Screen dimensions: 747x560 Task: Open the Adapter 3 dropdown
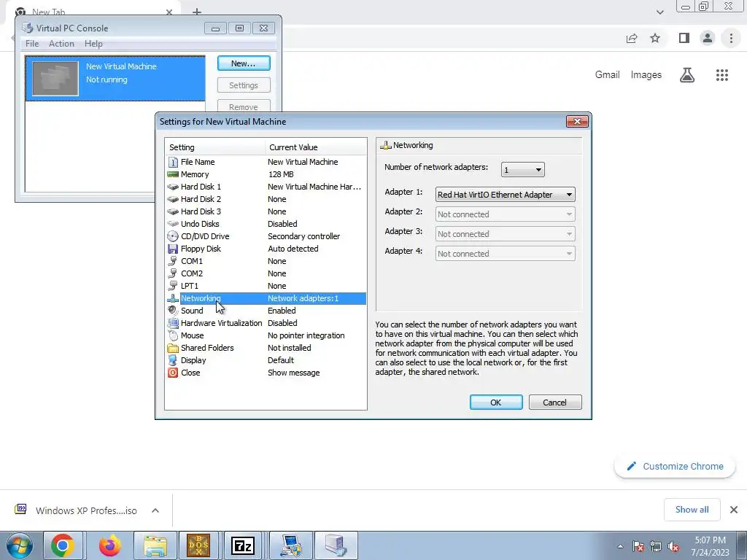click(505, 234)
